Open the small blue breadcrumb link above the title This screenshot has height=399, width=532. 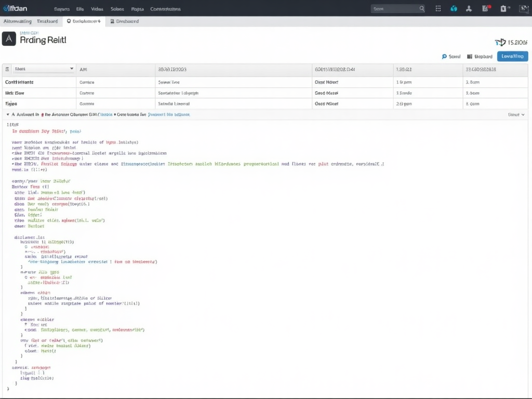tap(29, 33)
